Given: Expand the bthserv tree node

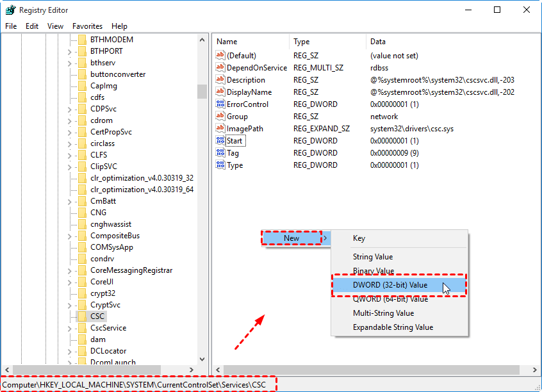Looking at the screenshot, I should (x=69, y=63).
